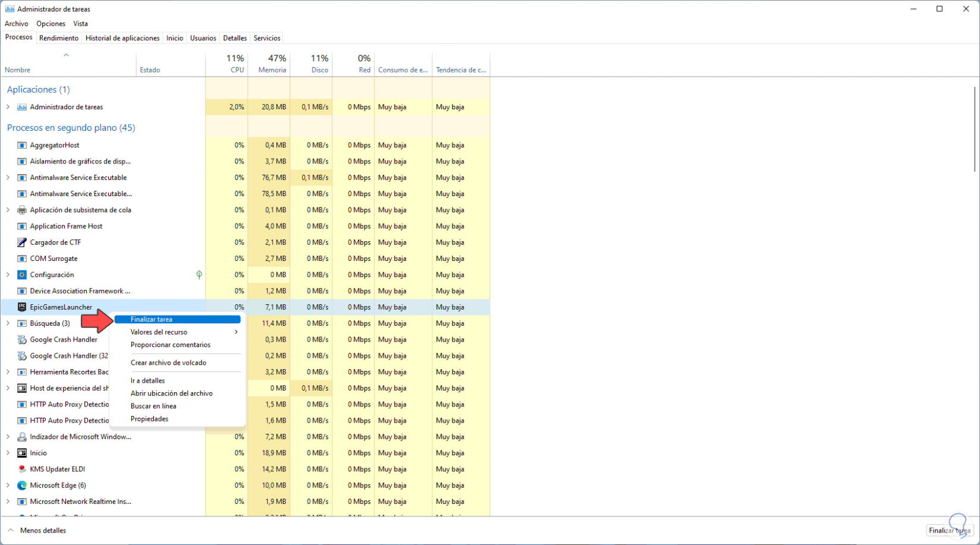Expand the Administrador de tareas process group
The height and width of the screenshot is (545, 980).
pyautogui.click(x=8, y=107)
